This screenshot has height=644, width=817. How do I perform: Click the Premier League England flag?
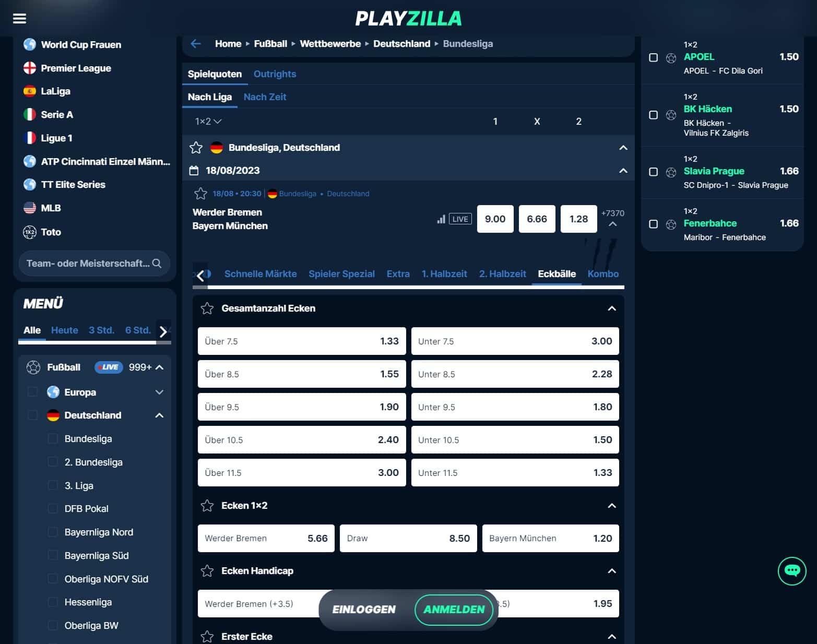(30, 68)
